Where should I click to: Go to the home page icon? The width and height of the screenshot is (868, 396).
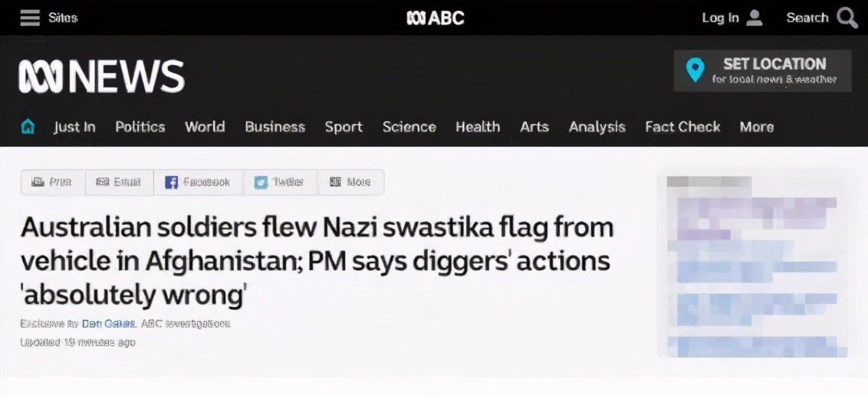tap(28, 127)
